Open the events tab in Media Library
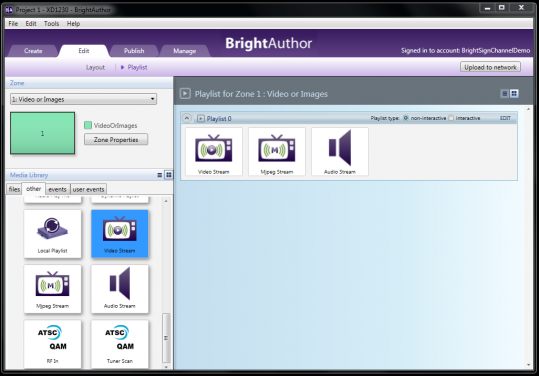The height and width of the screenshot is (376, 539). [57, 189]
